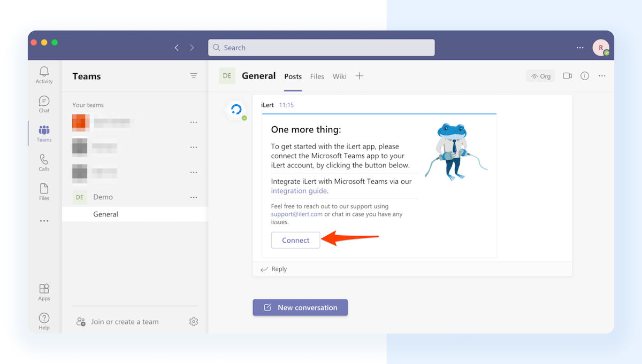Open the Teams section
This screenshot has height=364, width=642.
coord(44,133)
